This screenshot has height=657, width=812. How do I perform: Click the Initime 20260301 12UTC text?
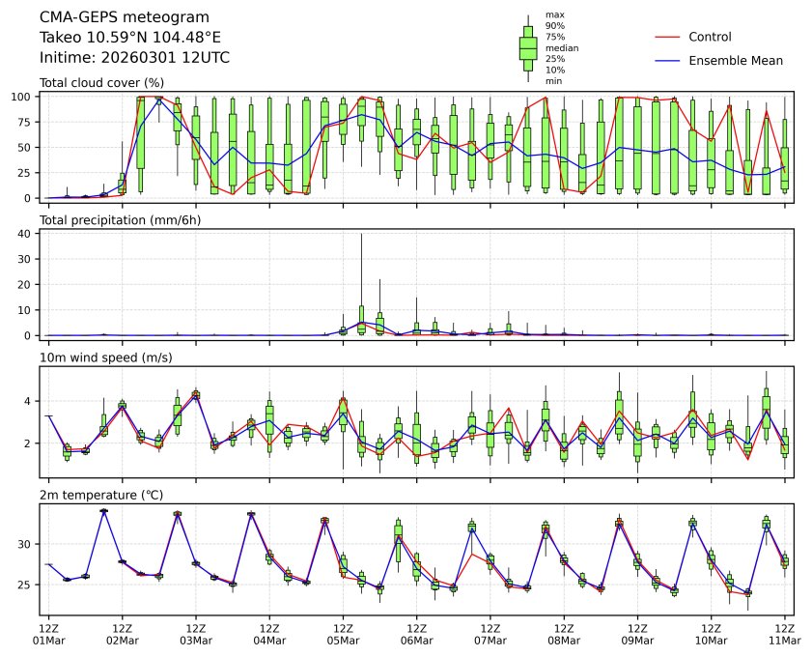134,58
